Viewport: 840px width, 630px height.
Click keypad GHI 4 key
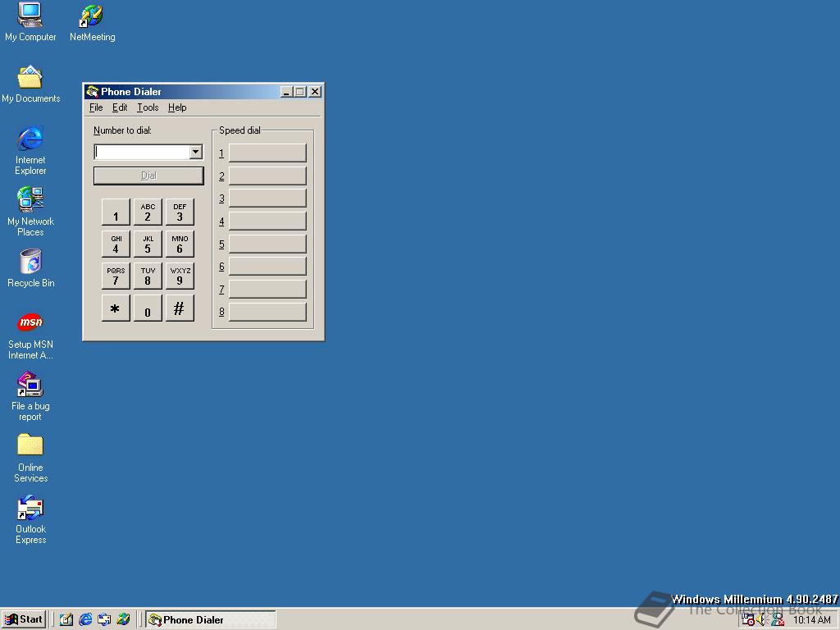(x=116, y=244)
